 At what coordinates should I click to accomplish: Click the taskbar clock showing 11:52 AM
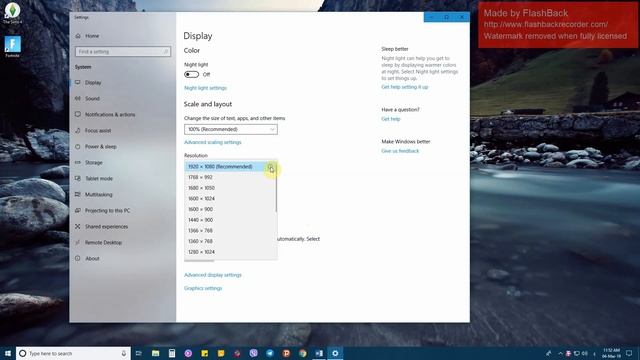click(x=611, y=353)
